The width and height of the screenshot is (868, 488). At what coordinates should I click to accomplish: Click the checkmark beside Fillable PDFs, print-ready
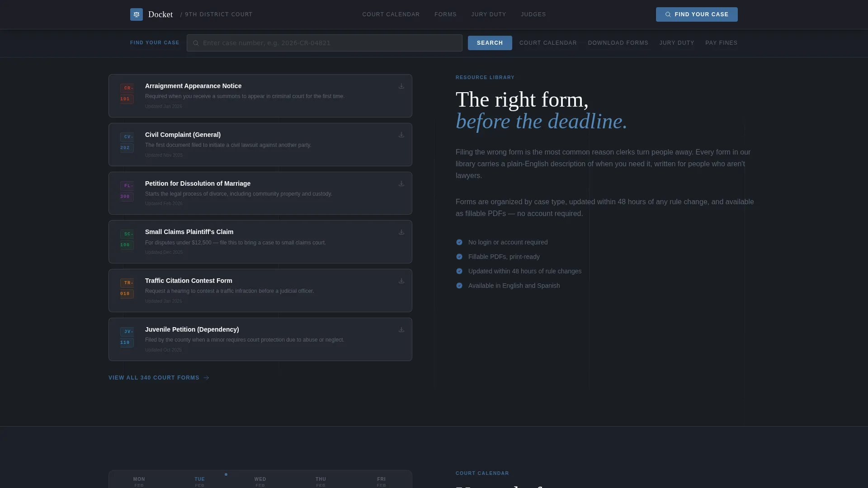point(459,257)
